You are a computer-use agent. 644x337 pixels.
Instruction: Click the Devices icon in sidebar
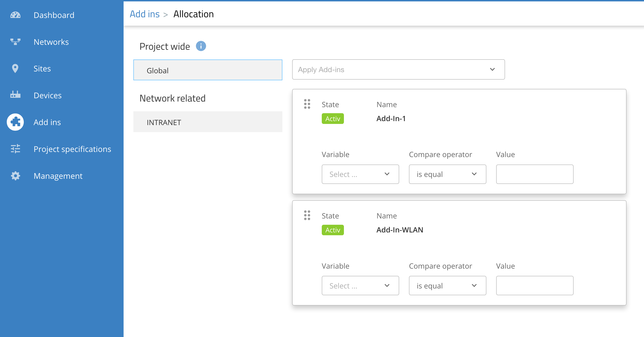tap(15, 95)
